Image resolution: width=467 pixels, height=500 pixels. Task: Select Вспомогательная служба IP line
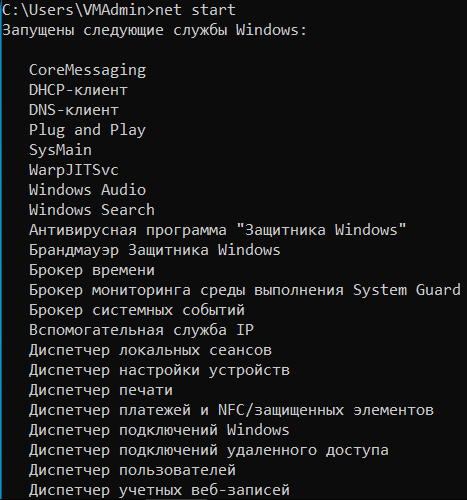point(141,330)
